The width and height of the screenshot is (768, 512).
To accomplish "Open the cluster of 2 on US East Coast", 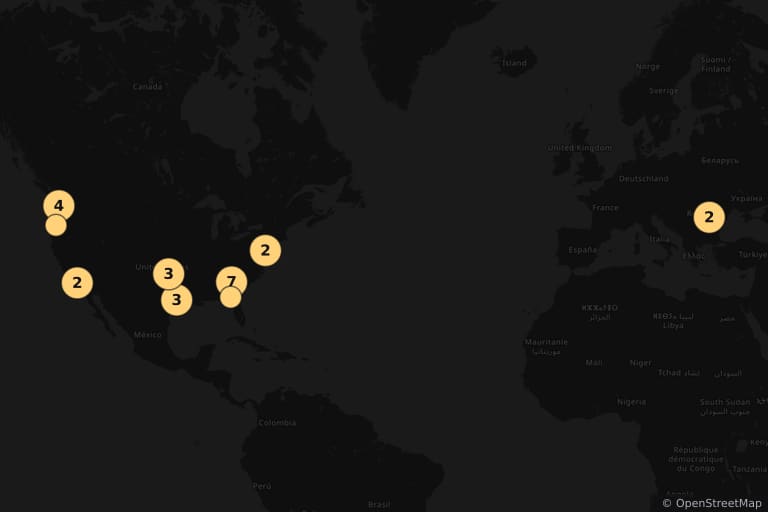I will pos(265,250).
